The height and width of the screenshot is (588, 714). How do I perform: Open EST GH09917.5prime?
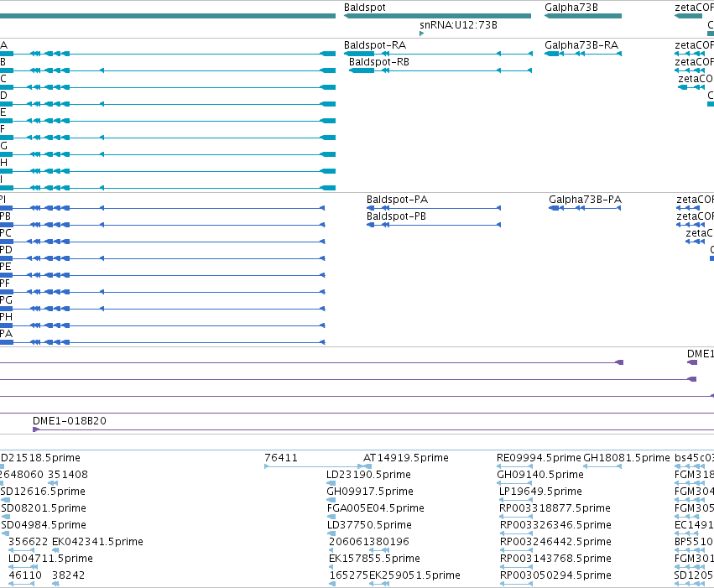click(370, 491)
